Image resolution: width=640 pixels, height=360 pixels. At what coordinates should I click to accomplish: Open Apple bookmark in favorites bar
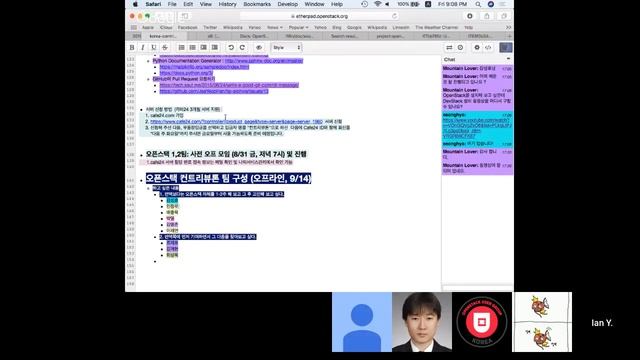[148, 27]
